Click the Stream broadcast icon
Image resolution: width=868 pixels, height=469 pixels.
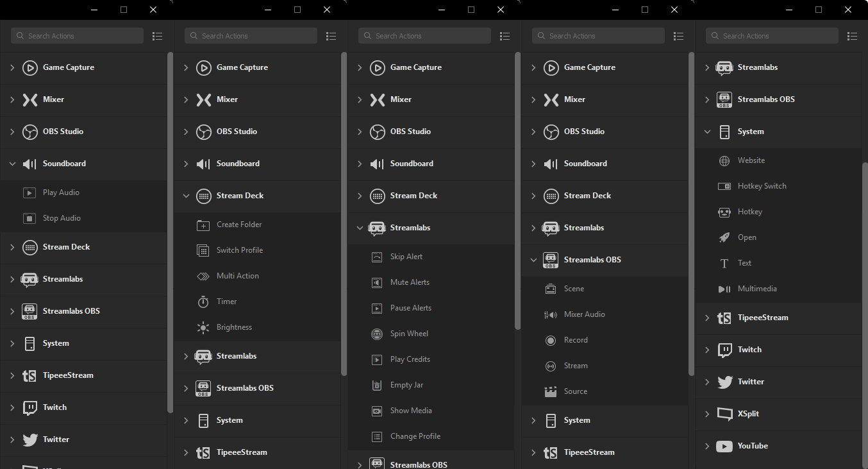550,366
